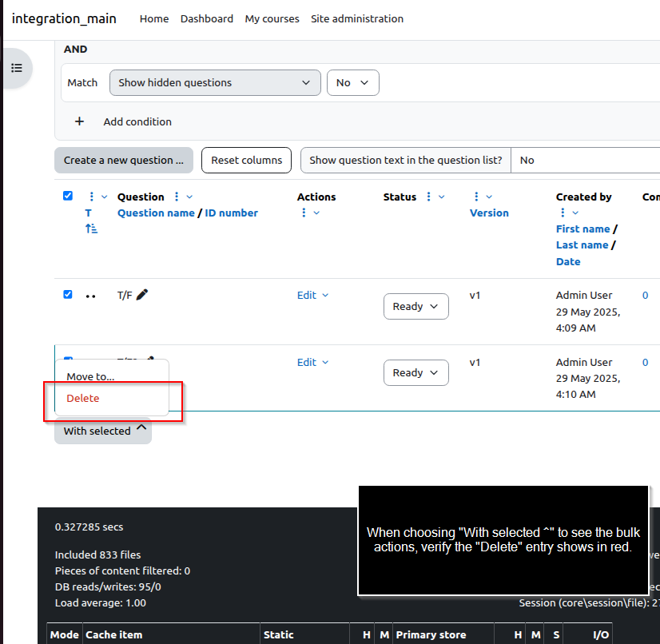This screenshot has height=644, width=660.
Task: Sort by Date link
Action: tap(568, 262)
